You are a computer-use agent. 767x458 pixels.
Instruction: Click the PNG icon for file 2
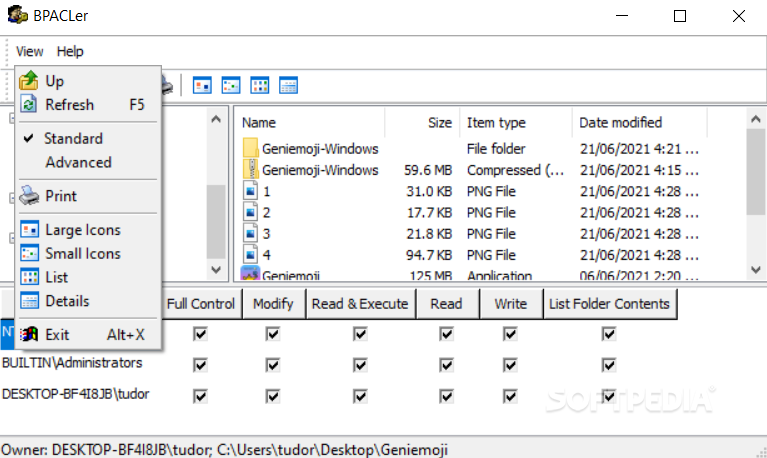250,212
